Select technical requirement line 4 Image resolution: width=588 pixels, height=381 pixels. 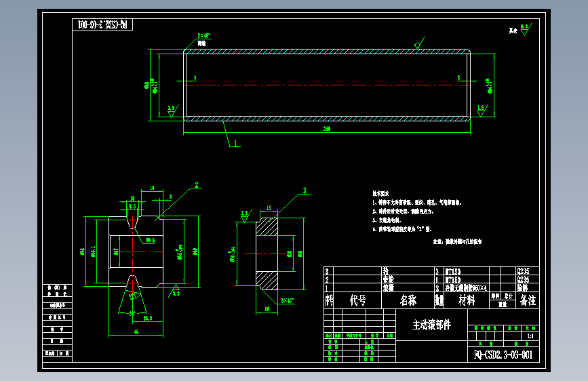click(402, 228)
